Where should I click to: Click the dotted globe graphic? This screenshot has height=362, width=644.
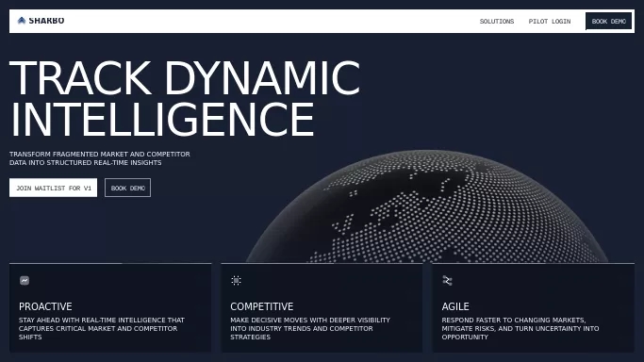click(427, 206)
